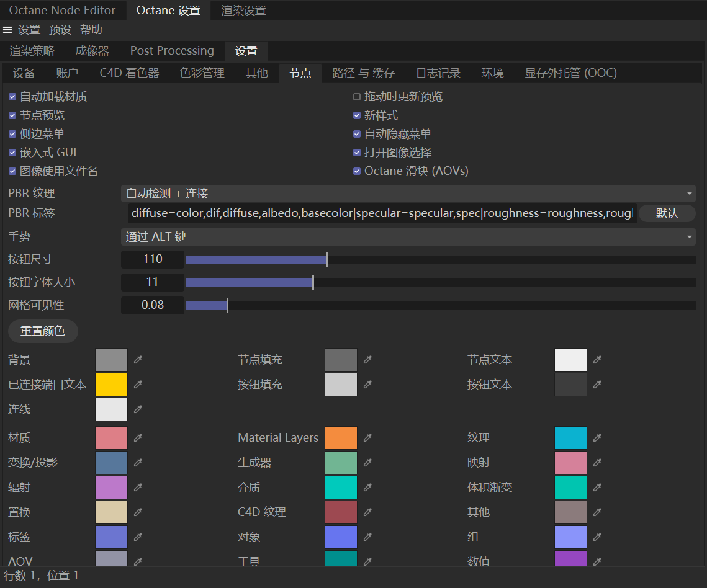
Task: Click the hamburger menu icon
Action: point(8,29)
